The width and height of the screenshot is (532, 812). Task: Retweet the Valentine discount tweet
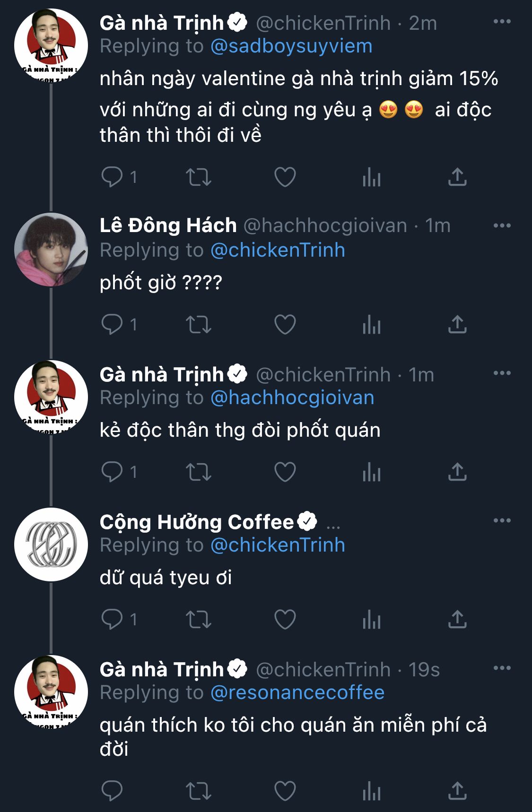point(198,177)
